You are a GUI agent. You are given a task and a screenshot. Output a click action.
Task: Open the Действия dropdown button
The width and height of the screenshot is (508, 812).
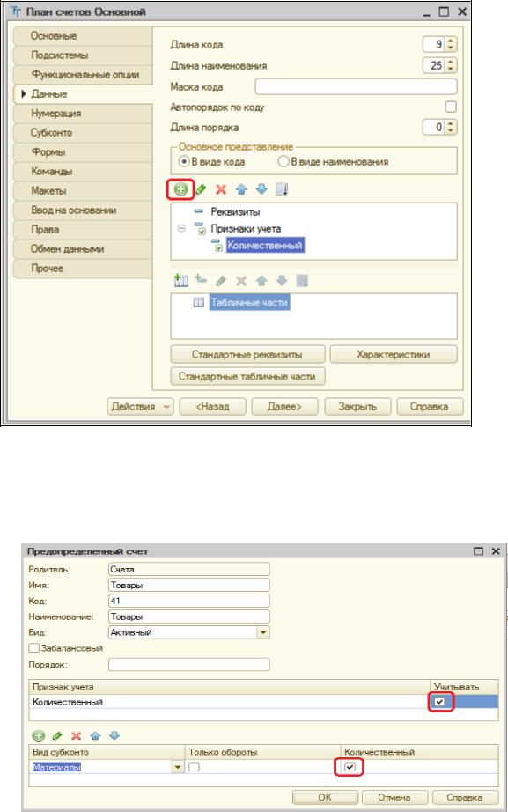pyautogui.click(x=140, y=407)
